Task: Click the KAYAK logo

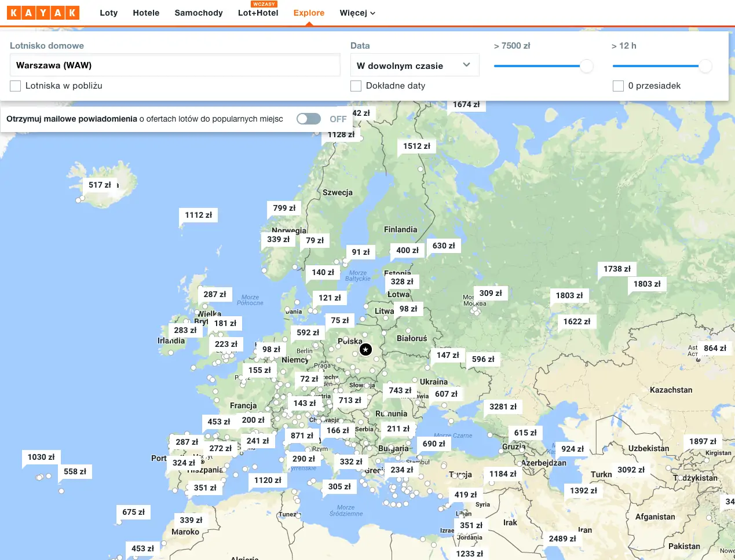Action: tap(43, 13)
